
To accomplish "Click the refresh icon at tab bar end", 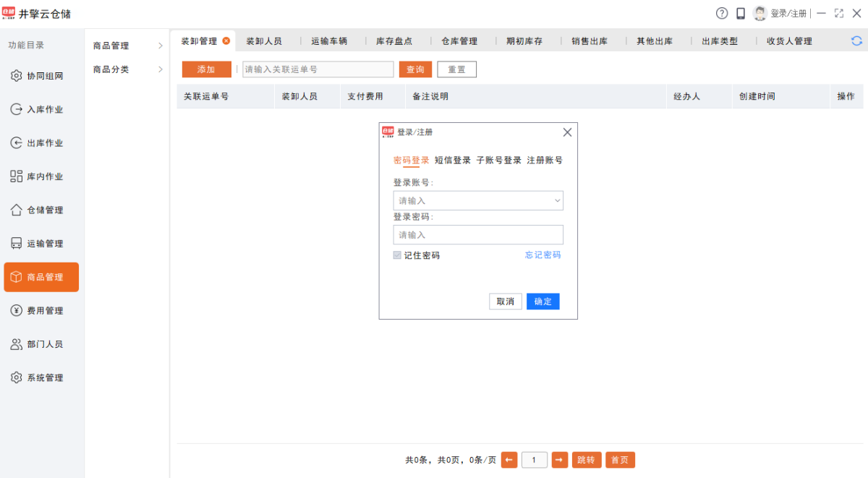I will pyautogui.click(x=856, y=41).
